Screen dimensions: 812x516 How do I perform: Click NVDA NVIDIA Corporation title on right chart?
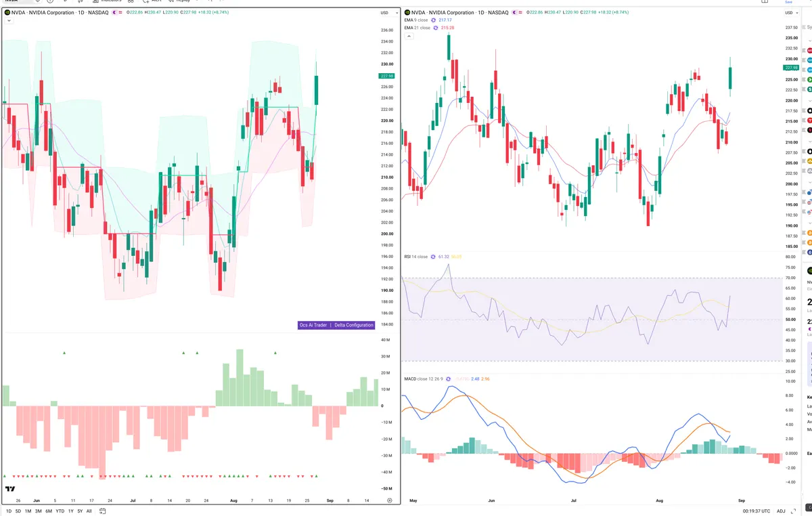coord(461,13)
